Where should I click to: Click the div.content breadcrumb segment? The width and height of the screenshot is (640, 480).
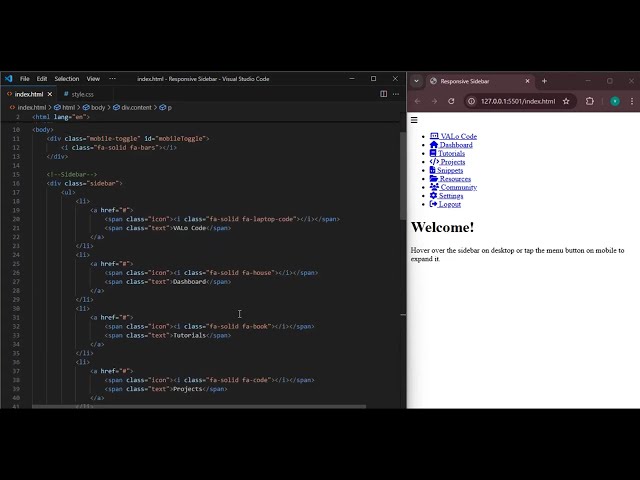pyautogui.click(x=136, y=107)
